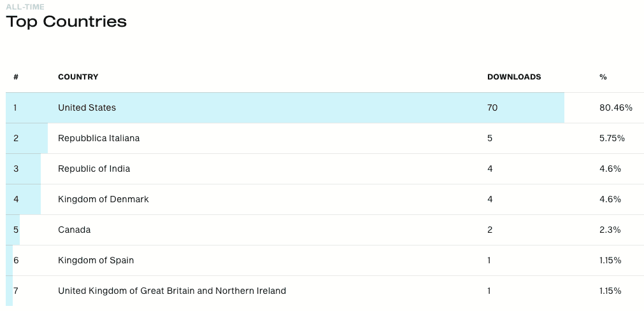Screen dimensions: 644x311
Task: Click the # rank column header
Action: tap(16, 77)
